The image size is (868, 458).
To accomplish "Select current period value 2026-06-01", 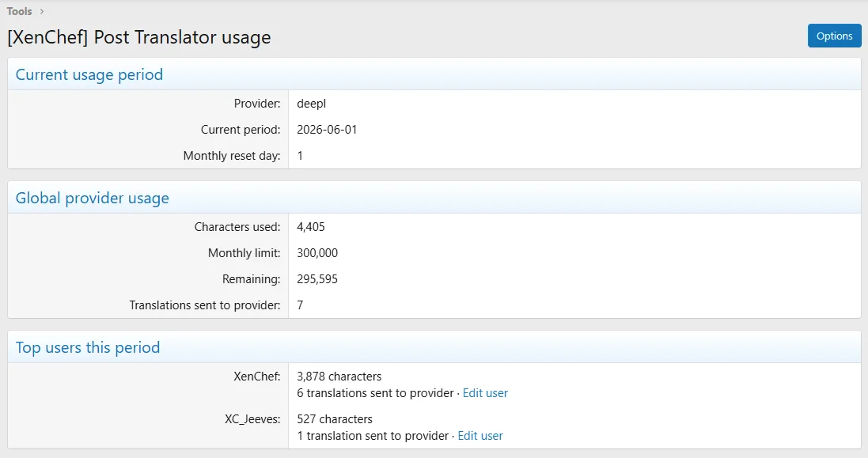I will [327, 130].
